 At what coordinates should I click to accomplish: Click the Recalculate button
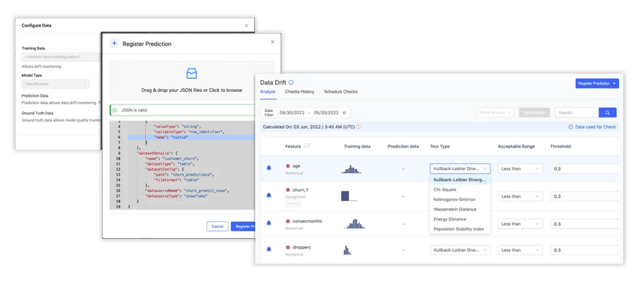535,113
